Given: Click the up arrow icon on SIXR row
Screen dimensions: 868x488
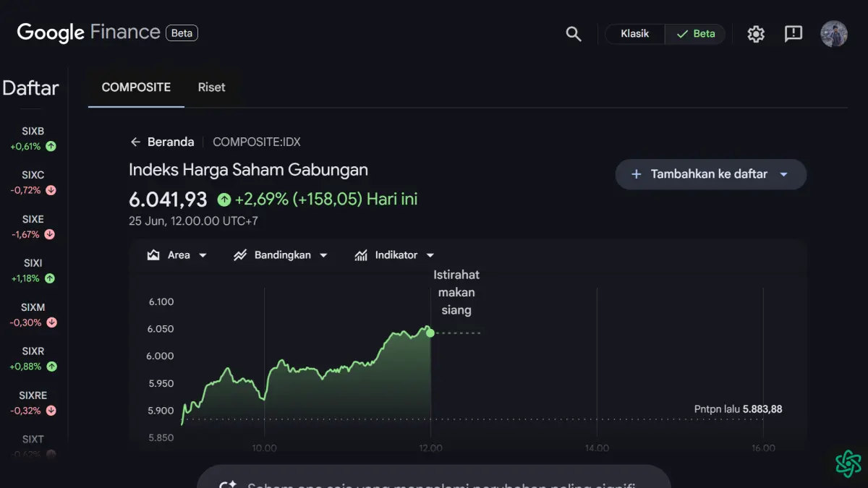Looking at the screenshot, I should (51, 367).
